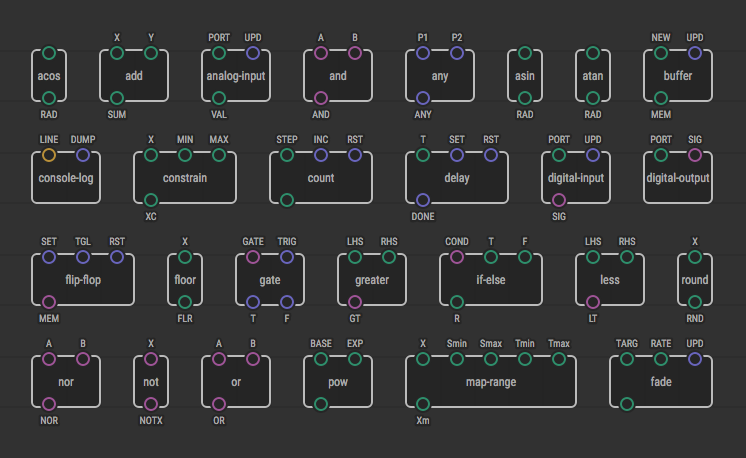Click the X input pin on add node

(117, 52)
